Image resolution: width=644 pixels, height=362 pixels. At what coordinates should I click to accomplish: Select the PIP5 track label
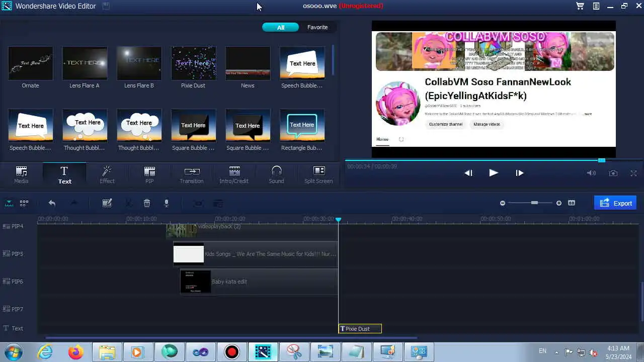tap(14, 254)
